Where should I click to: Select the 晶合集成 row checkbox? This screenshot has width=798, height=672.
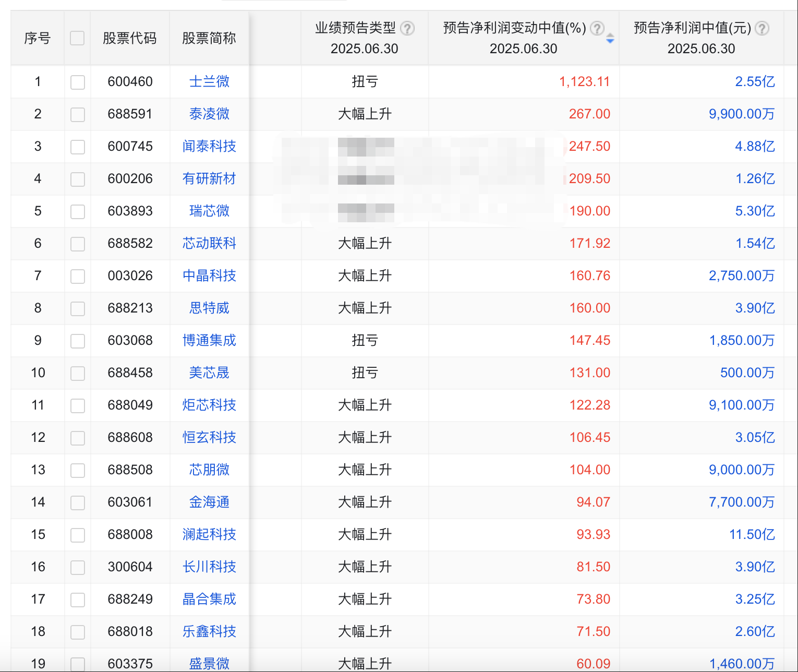tap(78, 599)
